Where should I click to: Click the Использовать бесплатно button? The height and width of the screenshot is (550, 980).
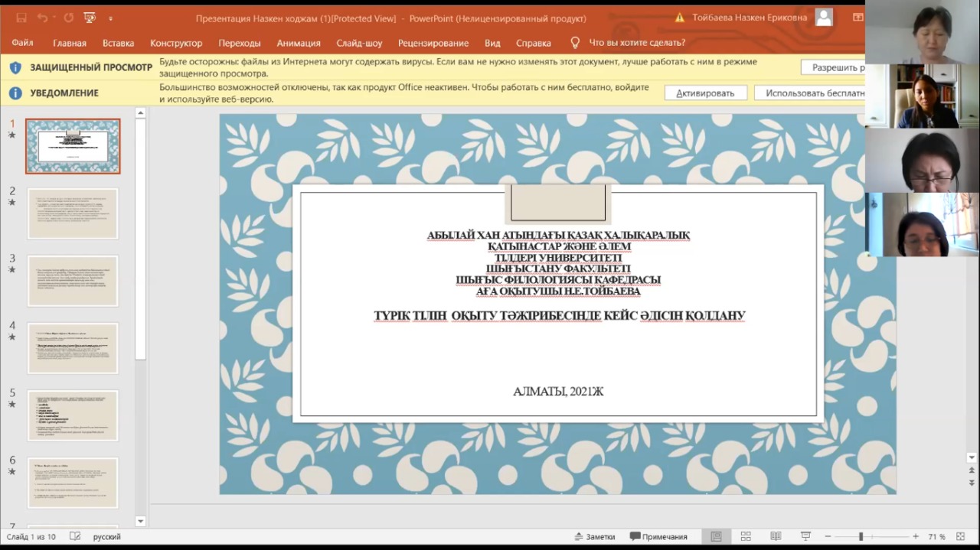tap(810, 93)
